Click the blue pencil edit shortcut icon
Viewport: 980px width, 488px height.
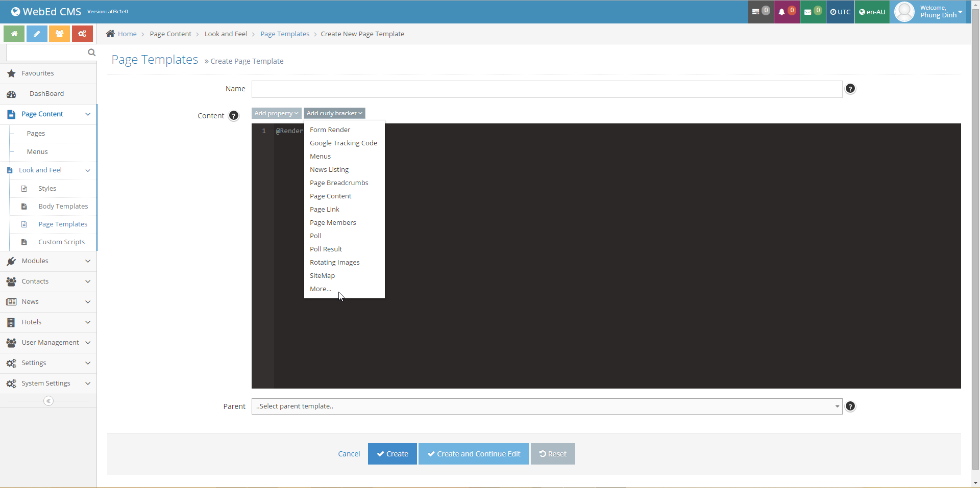[37, 34]
